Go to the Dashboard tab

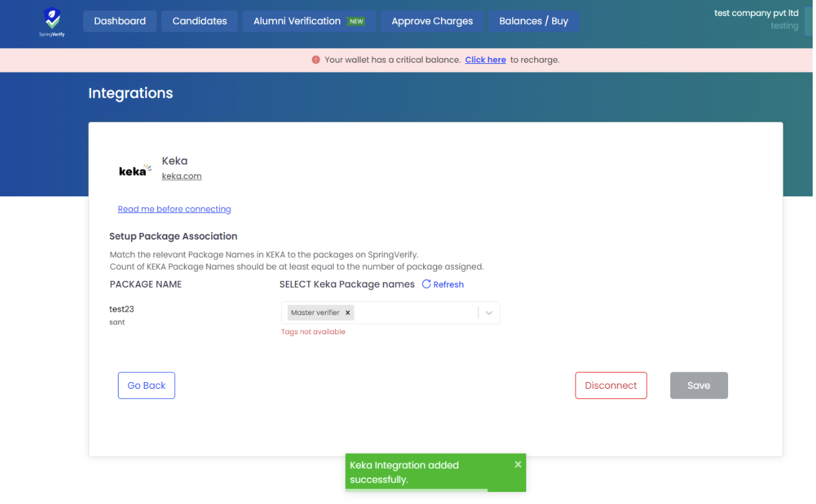[x=120, y=21]
